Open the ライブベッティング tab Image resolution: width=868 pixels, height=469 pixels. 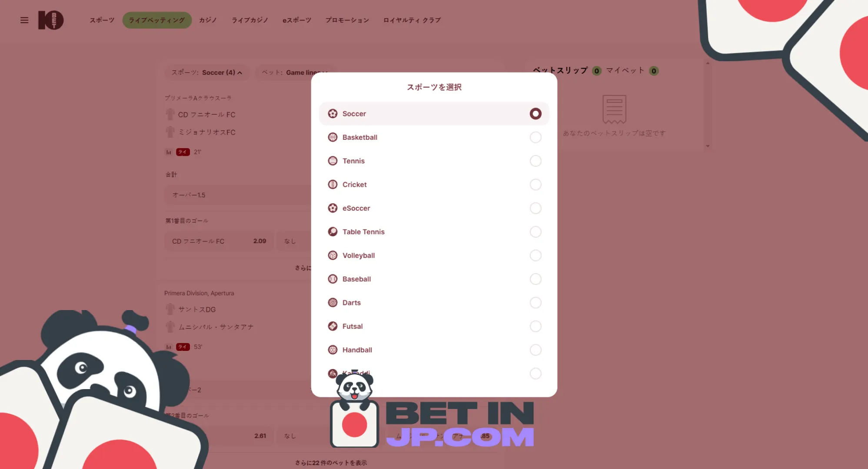pyautogui.click(x=156, y=20)
